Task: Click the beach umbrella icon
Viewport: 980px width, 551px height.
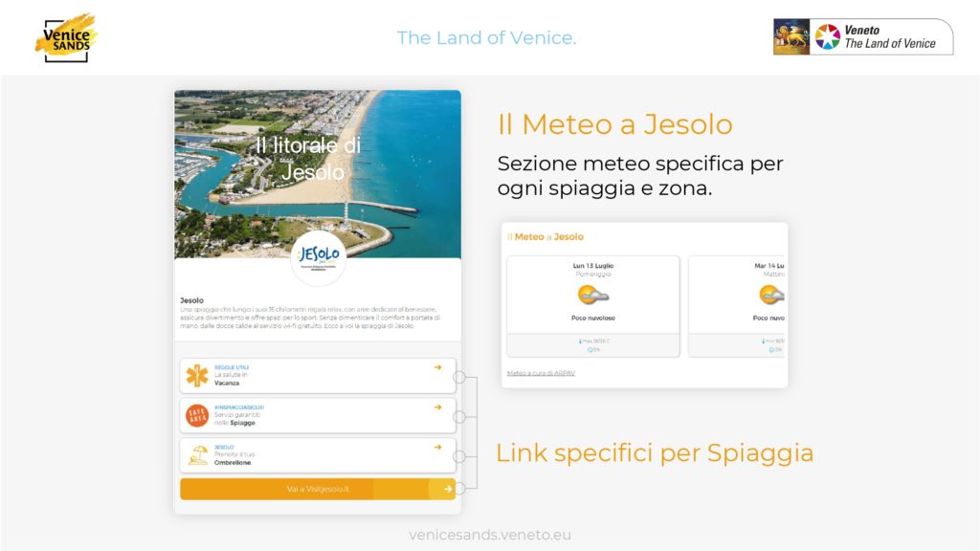Action: (x=199, y=454)
